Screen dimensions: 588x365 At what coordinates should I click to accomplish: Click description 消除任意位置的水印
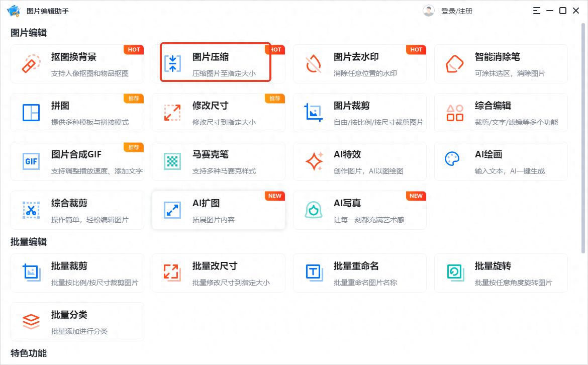coord(365,73)
